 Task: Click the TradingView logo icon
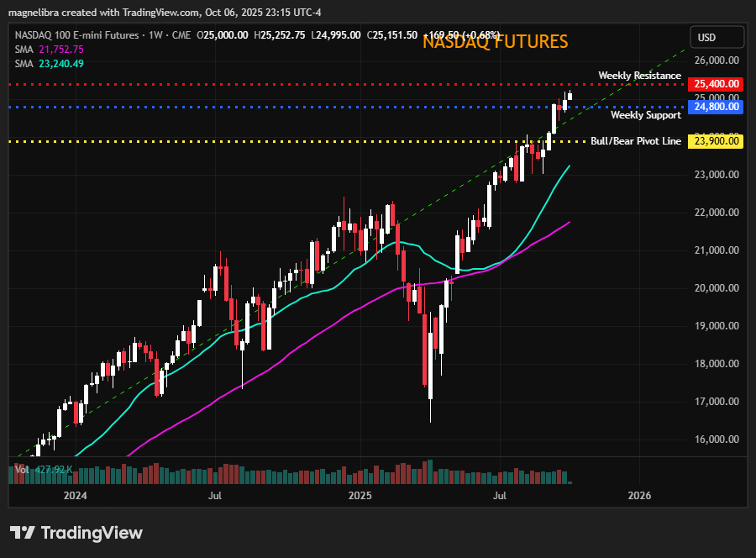click(22, 533)
